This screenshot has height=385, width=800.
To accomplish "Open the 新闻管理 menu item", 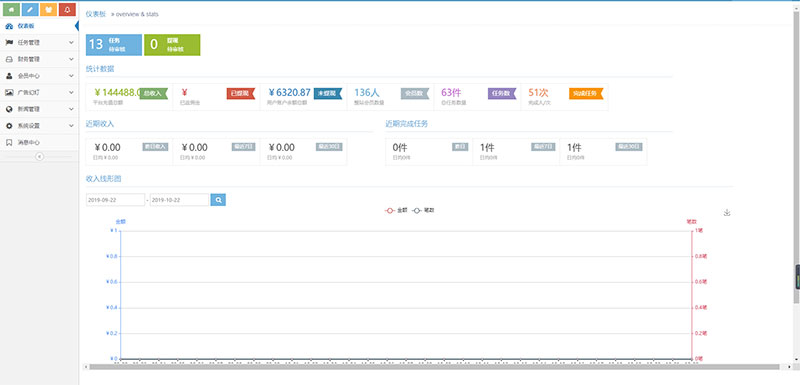I will pos(39,109).
